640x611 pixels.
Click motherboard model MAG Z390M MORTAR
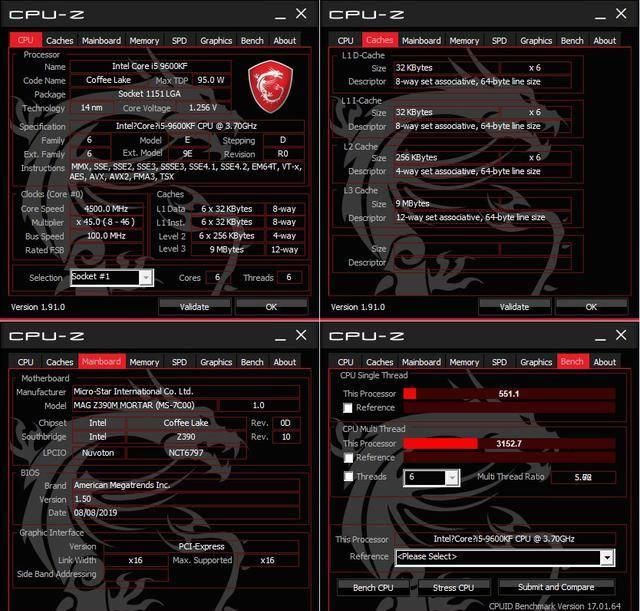[x=145, y=405]
